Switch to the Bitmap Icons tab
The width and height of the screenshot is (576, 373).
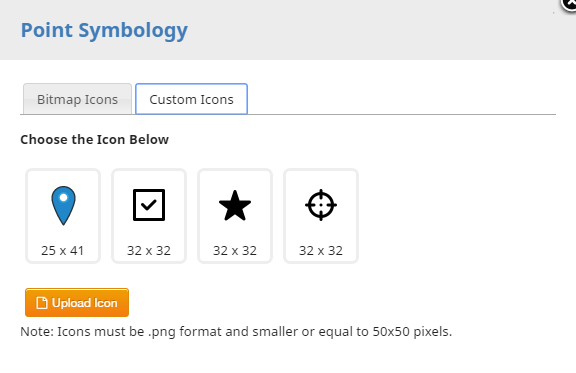pyautogui.click(x=77, y=99)
